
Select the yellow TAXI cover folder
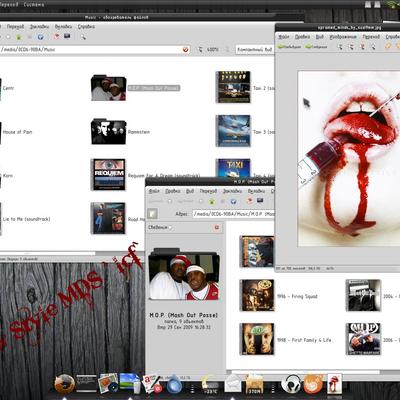click(233, 168)
